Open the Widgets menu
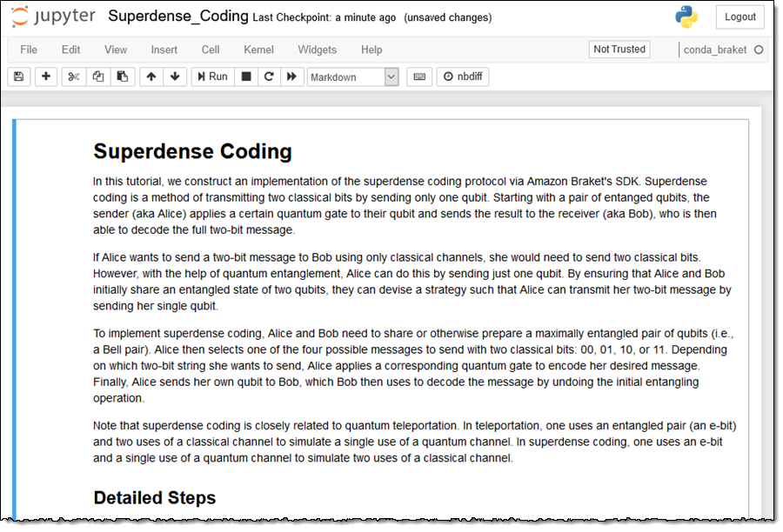This screenshot has width=783, height=532. pyautogui.click(x=317, y=50)
